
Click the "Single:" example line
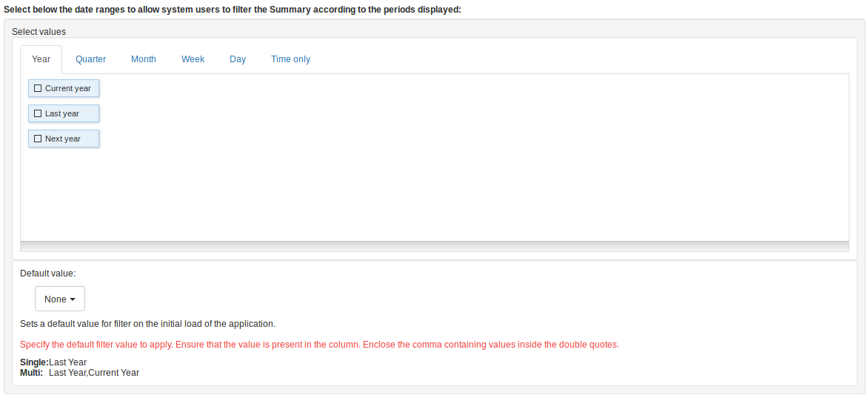[x=53, y=362]
